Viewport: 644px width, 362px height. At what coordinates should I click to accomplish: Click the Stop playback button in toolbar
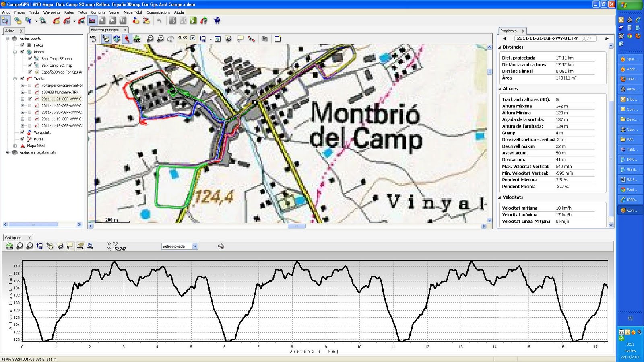pos(102,21)
